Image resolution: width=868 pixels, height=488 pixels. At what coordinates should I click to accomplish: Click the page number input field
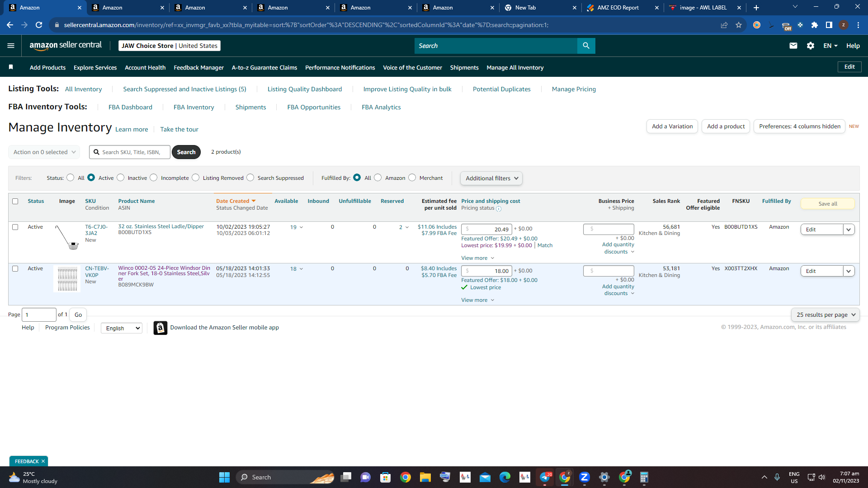[39, 315]
